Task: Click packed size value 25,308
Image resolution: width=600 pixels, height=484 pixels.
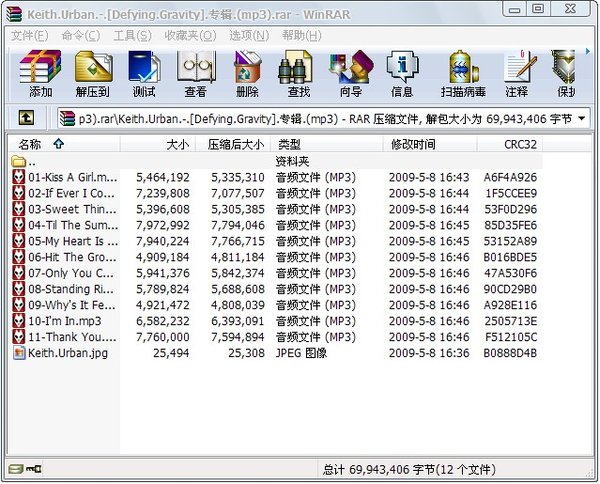Action: click(x=246, y=353)
